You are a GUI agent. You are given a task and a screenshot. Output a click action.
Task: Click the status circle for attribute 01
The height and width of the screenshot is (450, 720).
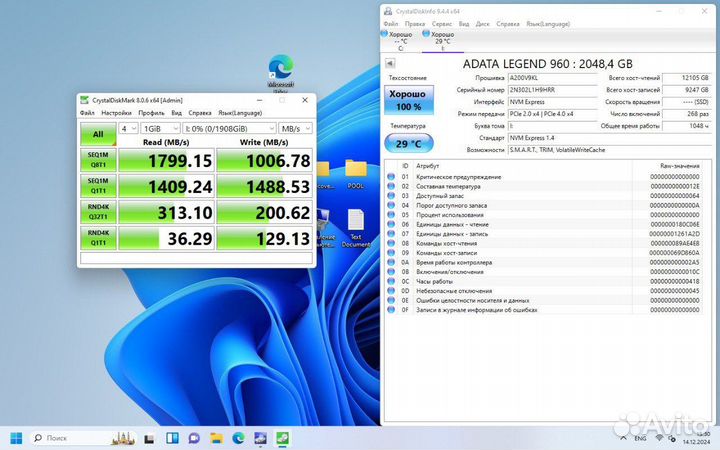391,177
